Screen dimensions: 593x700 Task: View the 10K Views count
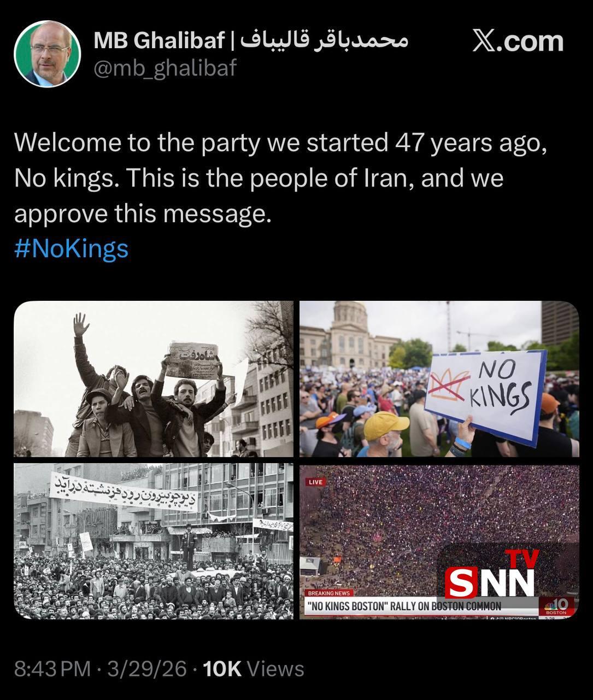point(254,669)
